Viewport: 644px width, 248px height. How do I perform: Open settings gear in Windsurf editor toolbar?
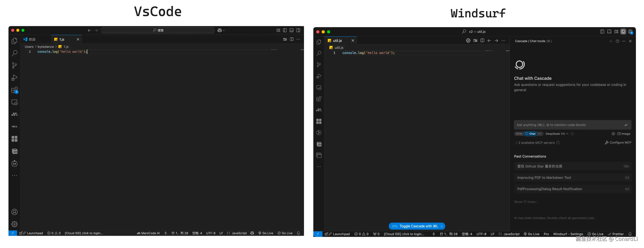click(x=468, y=40)
